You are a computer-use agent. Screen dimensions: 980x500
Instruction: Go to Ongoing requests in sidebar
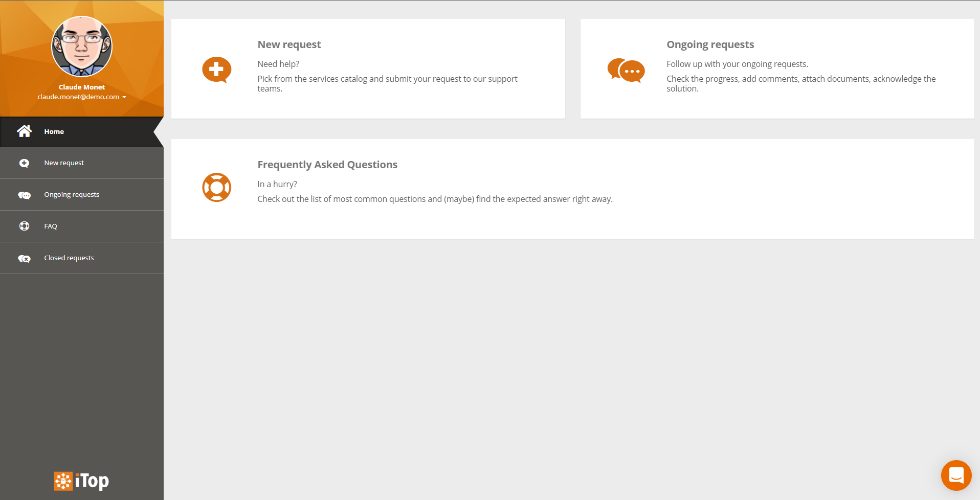[x=72, y=195]
